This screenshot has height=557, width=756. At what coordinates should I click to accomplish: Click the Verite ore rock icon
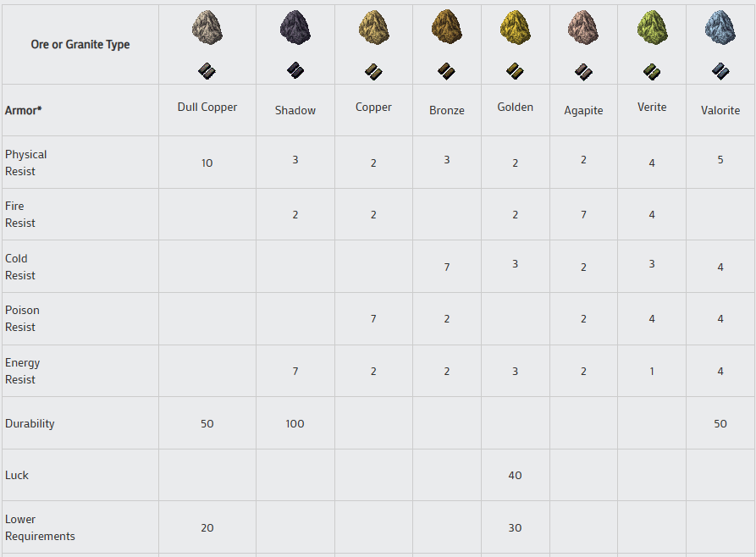tap(652, 27)
